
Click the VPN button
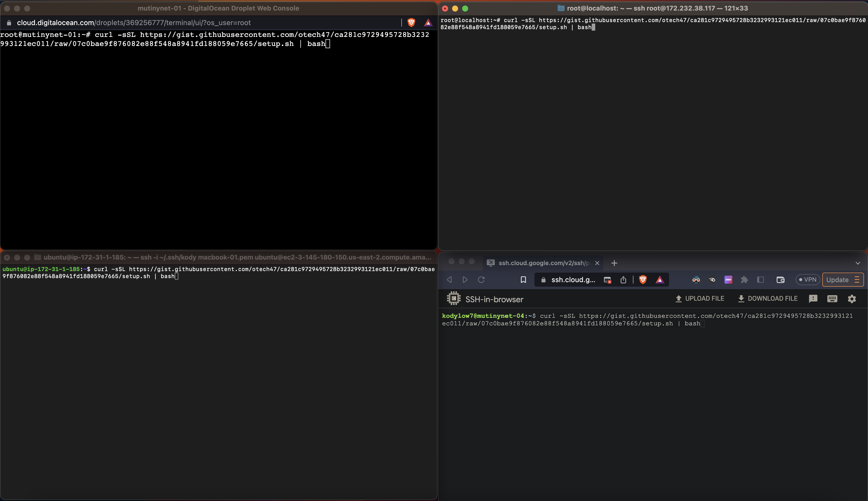(x=807, y=280)
